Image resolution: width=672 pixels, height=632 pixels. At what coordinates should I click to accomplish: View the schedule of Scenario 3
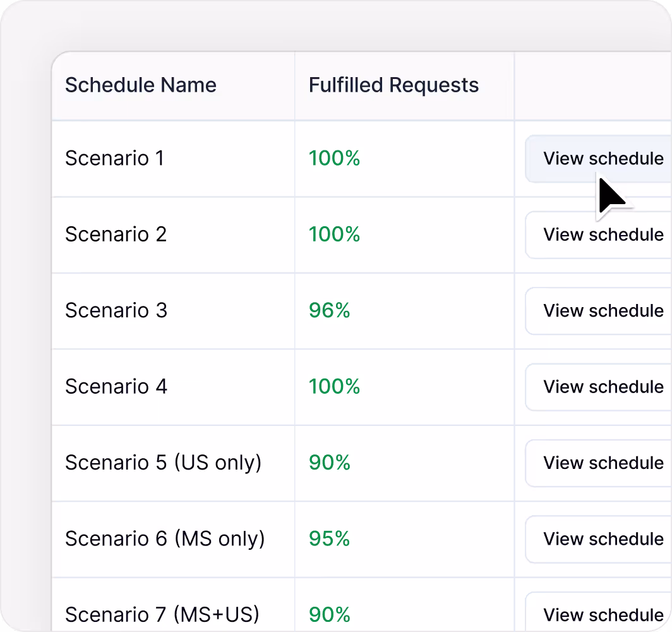click(602, 310)
